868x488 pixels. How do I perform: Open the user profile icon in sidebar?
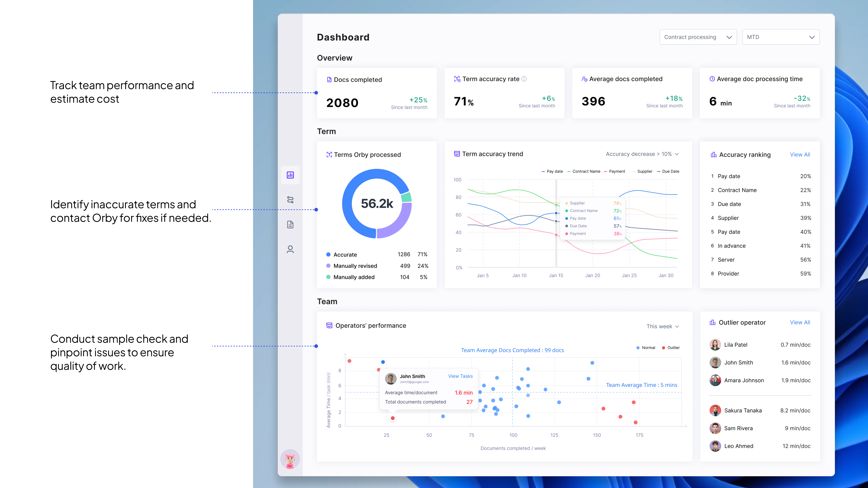(x=290, y=249)
